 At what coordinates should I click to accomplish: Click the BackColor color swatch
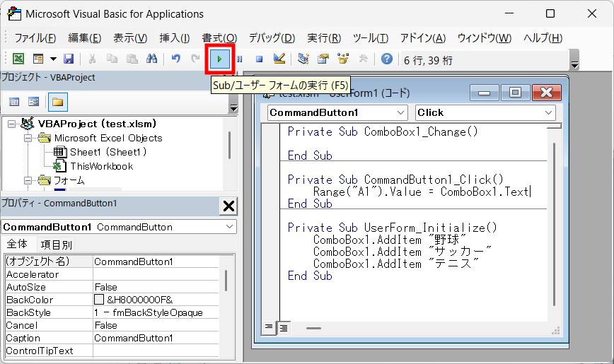99,300
